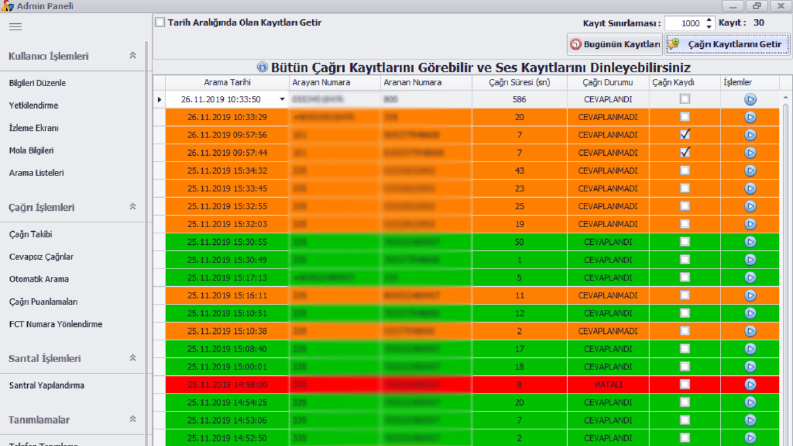This screenshot has width=793, height=446.
Task: Click Bugünün Kayıtları button
Action: pyautogui.click(x=614, y=44)
